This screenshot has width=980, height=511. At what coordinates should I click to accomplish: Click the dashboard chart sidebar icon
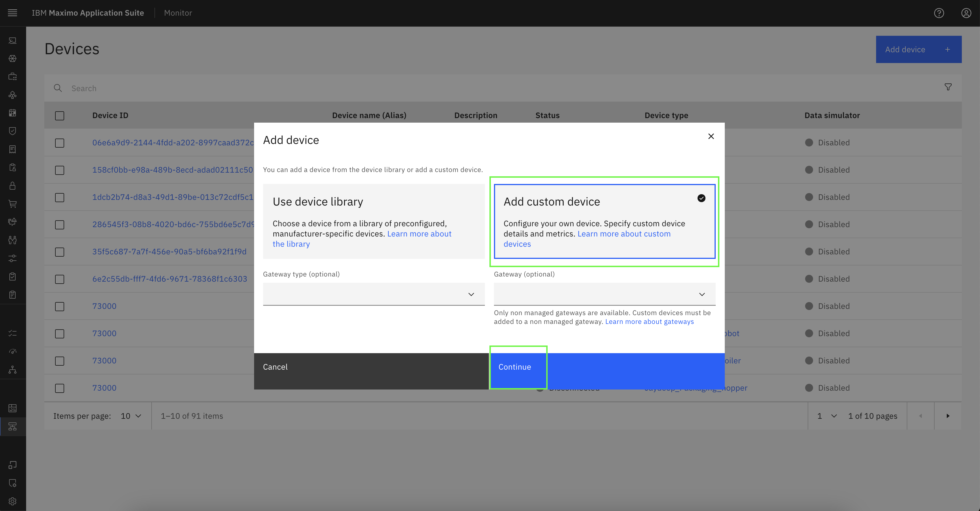[x=12, y=408]
